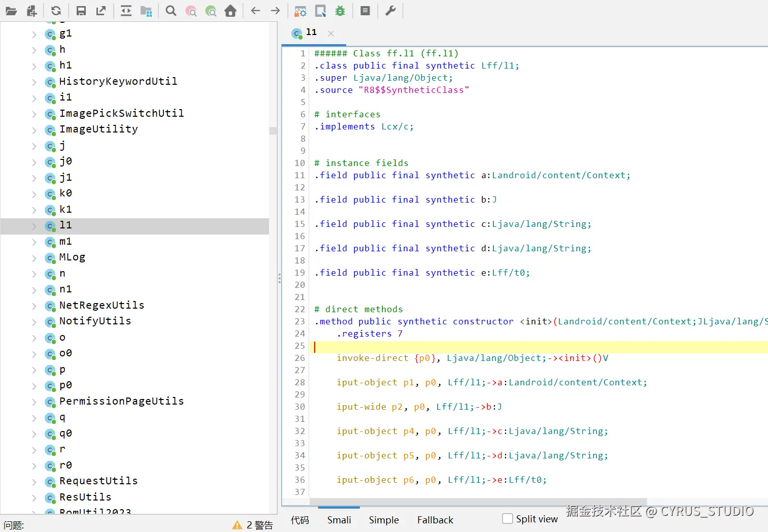Image resolution: width=768 pixels, height=532 pixels.
Task: Navigate back with left arrow icon
Action: pyautogui.click(x=255, y=11)
